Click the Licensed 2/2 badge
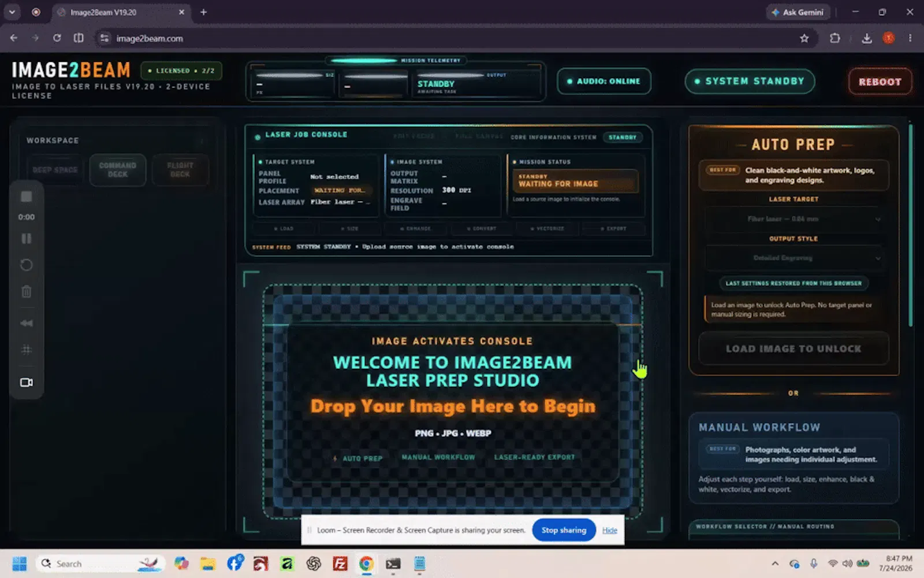The width and height of the screenshot is (924, 578). coord(181,71)
